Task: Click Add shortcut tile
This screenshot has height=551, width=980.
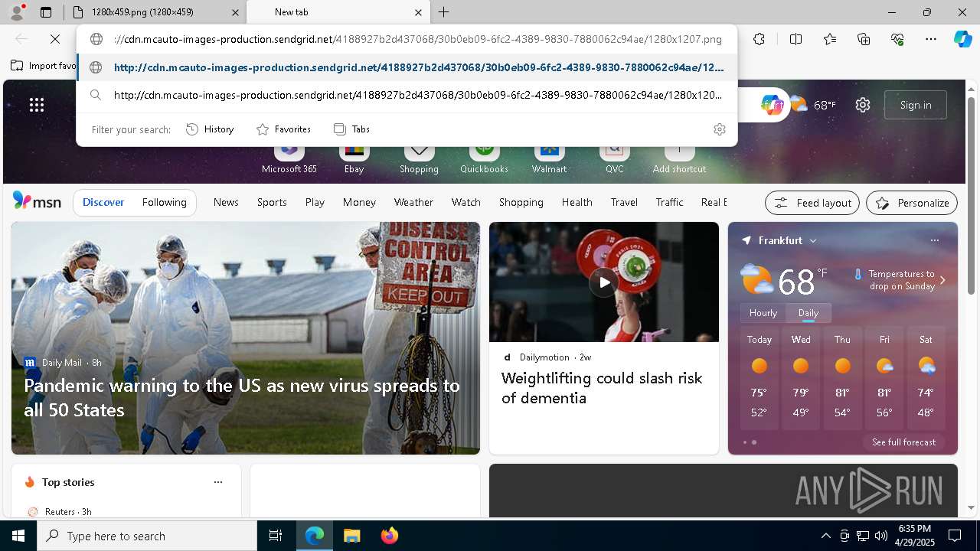Action: pyautogui.click(x=679, y=159)
